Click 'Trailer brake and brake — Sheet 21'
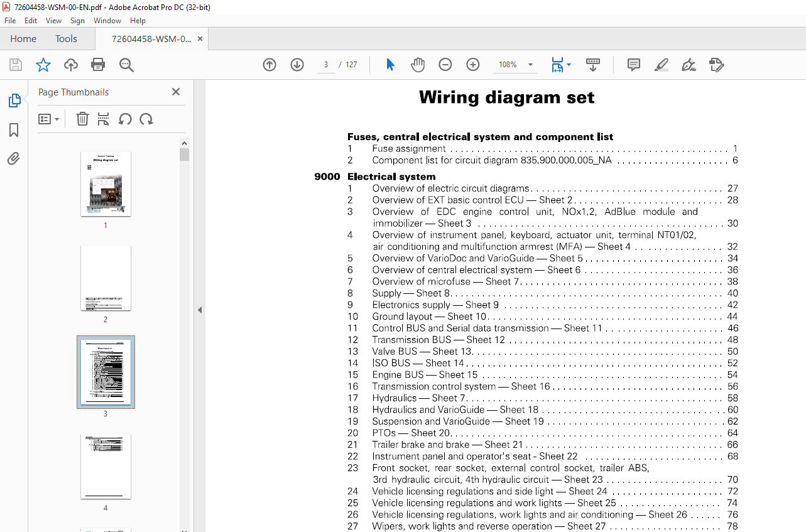806x532 pixels. coord(447,445)
